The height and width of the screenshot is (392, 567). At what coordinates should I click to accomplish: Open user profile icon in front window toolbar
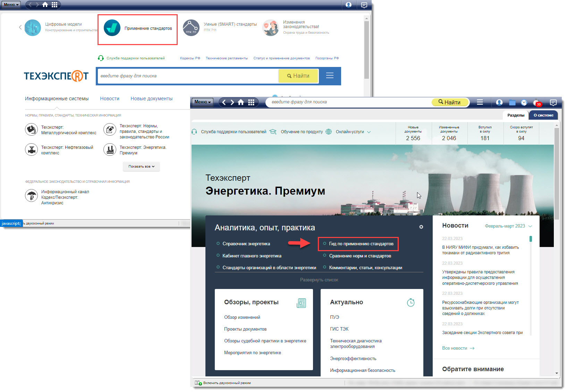pos(499,102)
